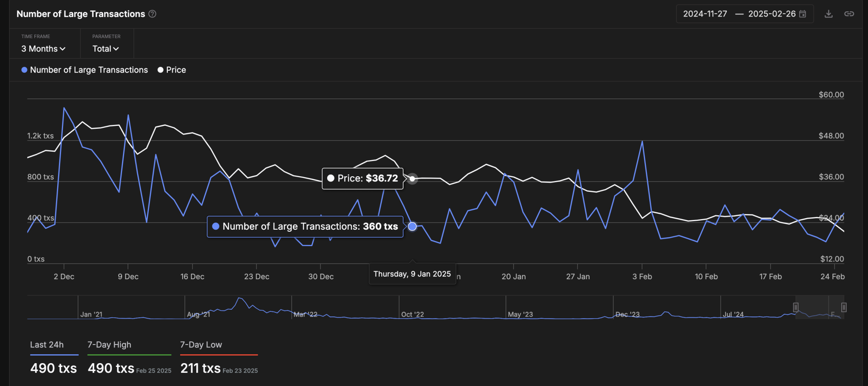
Task: Select the 7-Day Low stat tab
Action: [x=201, y=345]
